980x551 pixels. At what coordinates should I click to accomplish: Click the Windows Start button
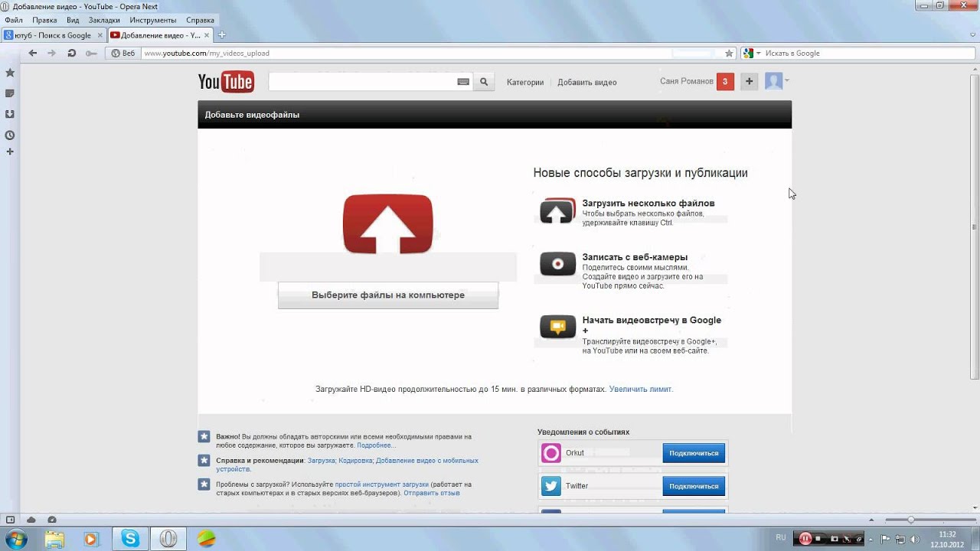tap(15, 539)
